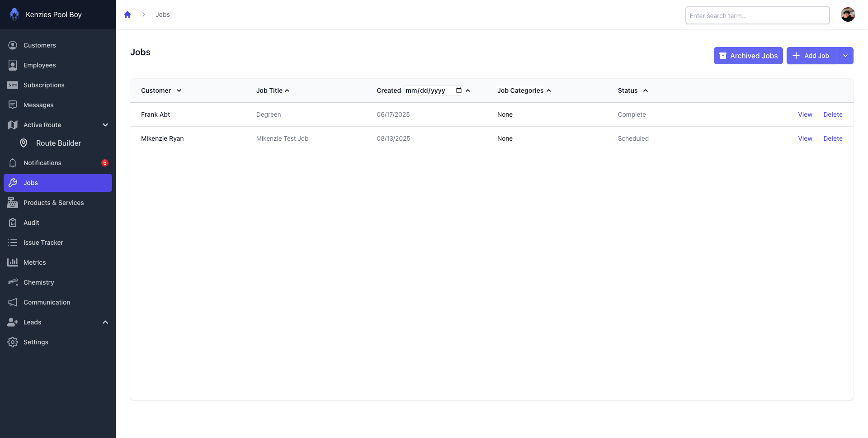
Task: Click the calendar picker icon in Created
Action: (459, 90)
